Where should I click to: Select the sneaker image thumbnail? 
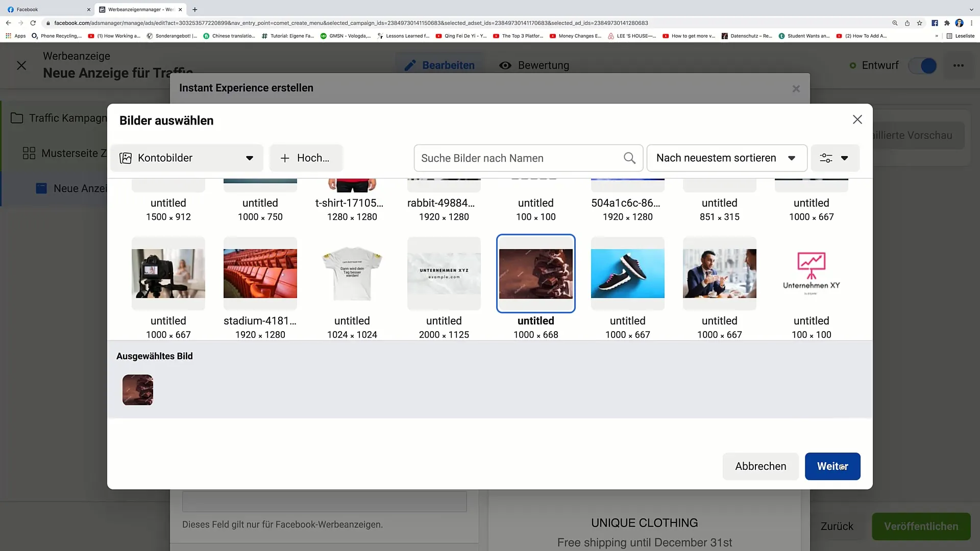pos(627,273)
